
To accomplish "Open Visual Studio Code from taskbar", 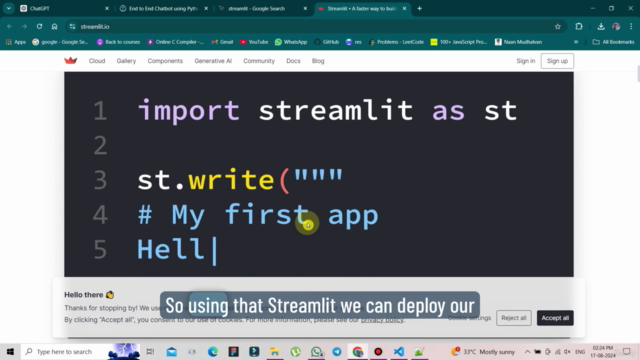I will pyautogui.click(x=399, y=351).
